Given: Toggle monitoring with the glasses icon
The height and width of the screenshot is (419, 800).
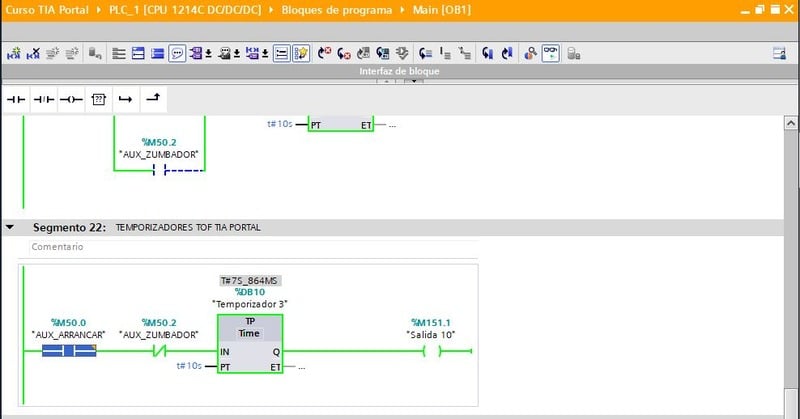Looking at the screenshot, I should tap(550, 53).
